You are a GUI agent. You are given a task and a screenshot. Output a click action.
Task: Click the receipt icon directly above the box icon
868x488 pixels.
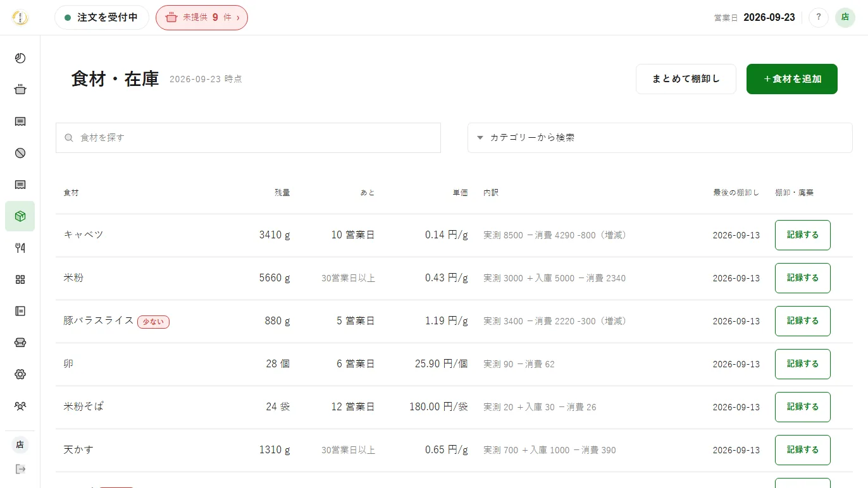(20, 185)
